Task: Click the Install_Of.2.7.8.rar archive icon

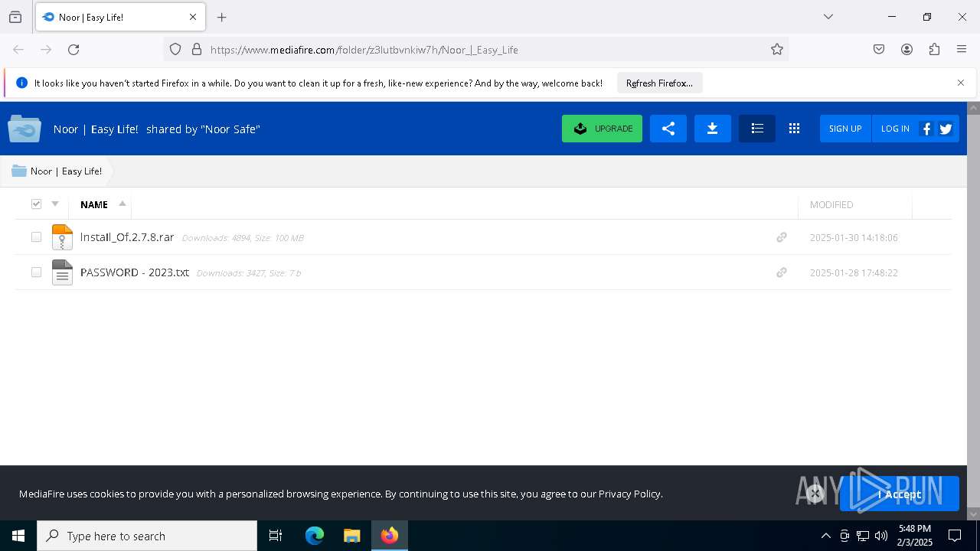Action: 62,237
